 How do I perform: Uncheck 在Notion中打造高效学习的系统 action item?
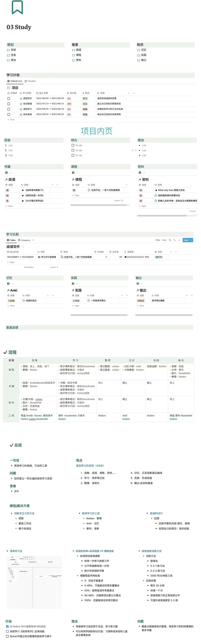click(x=8, y=626)
